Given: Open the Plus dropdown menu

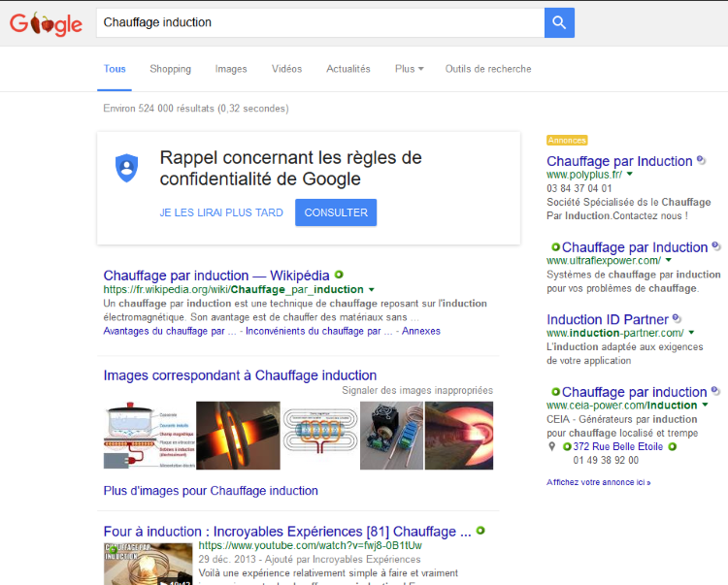Looking at the screenshot, I should (x=409, y=69).
